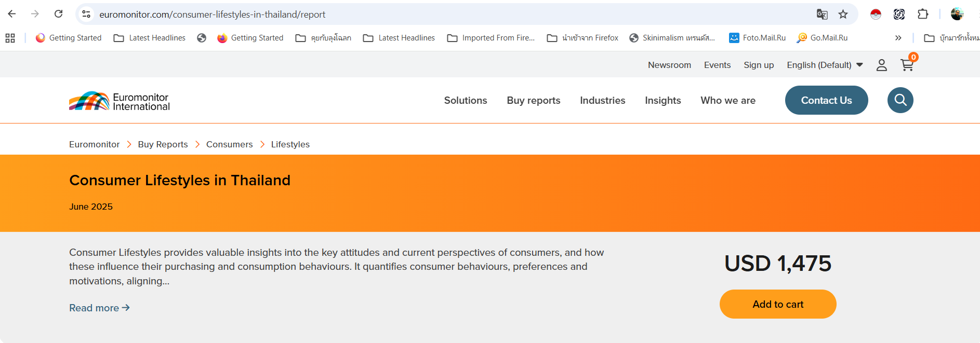Show more bookmarks with the chevron
This screenshot has height=343, width=980.
(898, 38)
